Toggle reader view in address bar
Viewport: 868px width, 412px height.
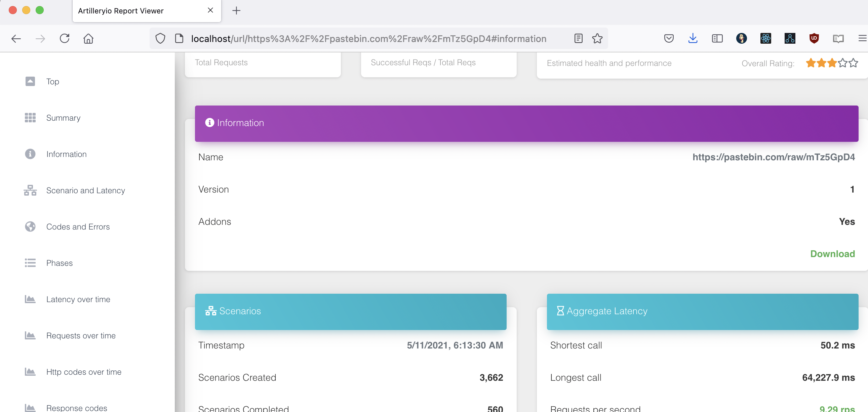[x=578, y=38]
